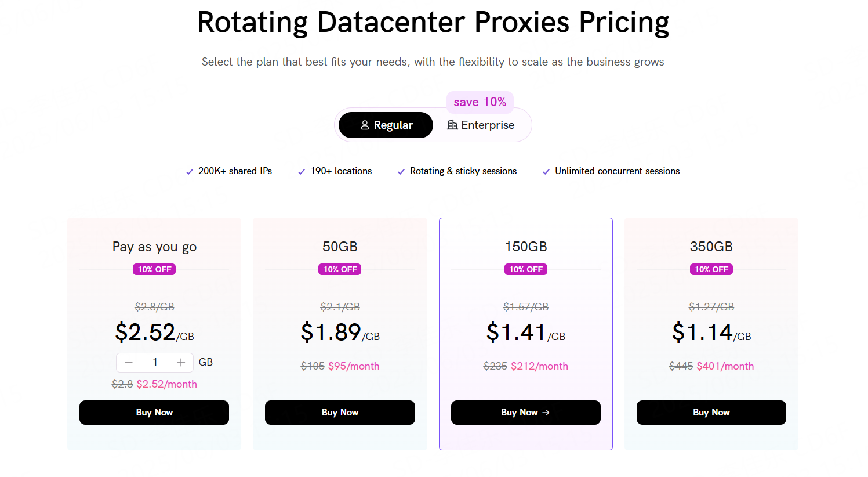The height and width of the screenshot is (477, 868).
Task: Click the person icon in Regular tab
Action: (365, 125)
